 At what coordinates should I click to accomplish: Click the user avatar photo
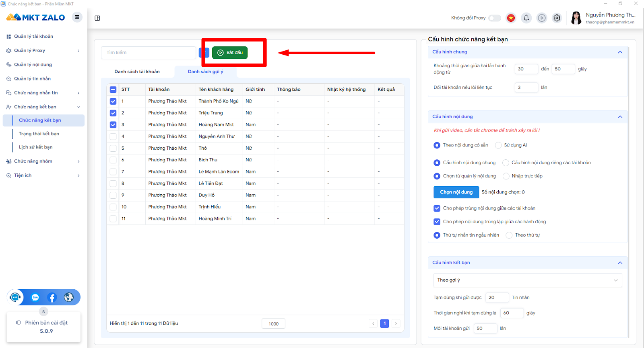point(576,18)
